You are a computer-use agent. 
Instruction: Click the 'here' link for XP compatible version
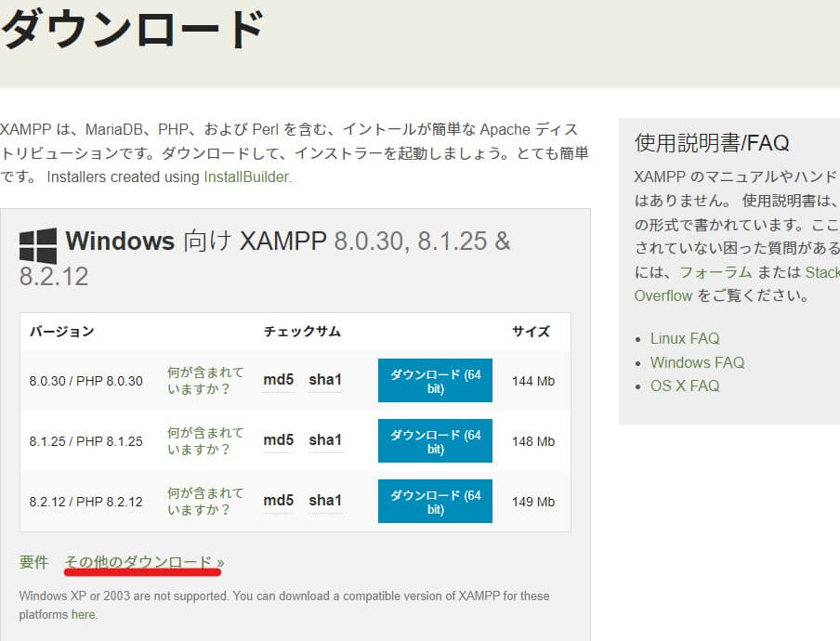tap(84, 615)
